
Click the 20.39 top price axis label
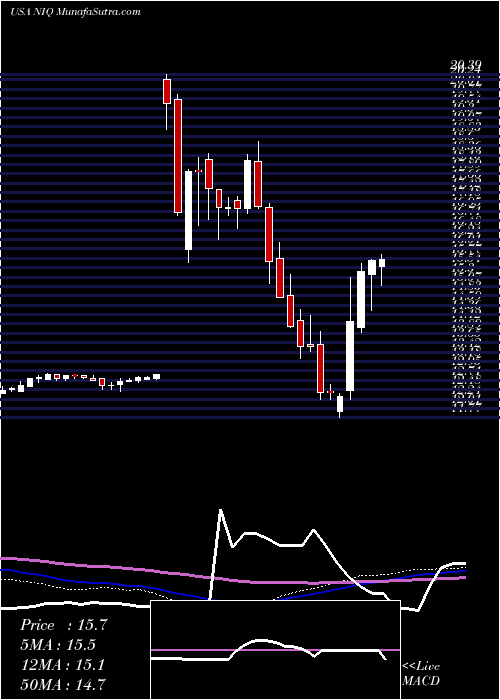[466, 66]
